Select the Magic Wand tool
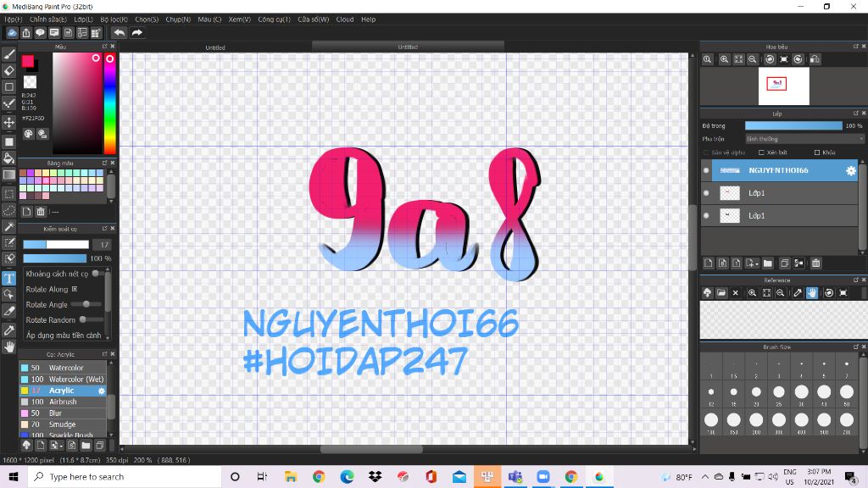 (x=8, y=227)
